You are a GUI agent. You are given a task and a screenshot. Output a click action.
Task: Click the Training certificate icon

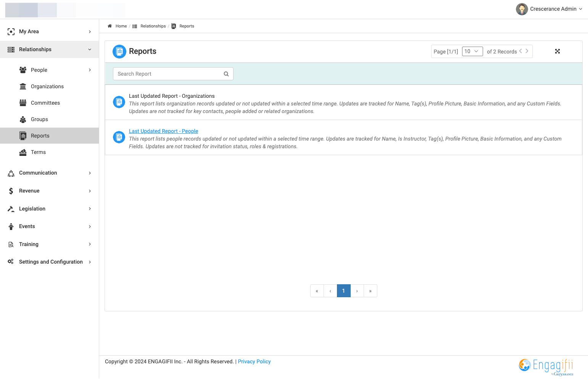tap(11, 245)
